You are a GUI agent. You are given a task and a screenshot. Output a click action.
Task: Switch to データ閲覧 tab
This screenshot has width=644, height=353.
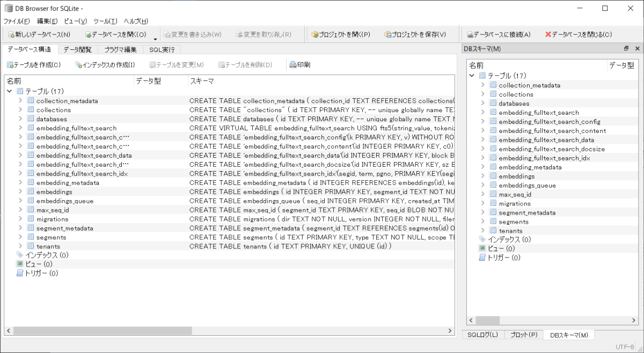(x=77, y=49)
